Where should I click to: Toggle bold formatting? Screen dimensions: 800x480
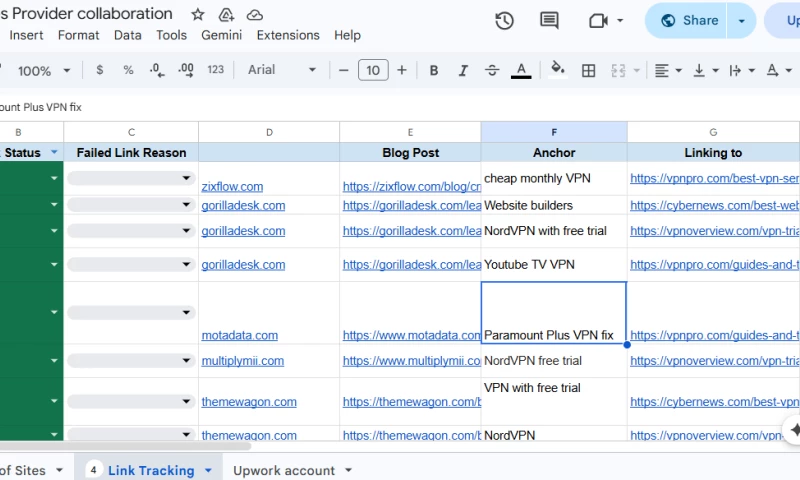[x=434, y=70]
